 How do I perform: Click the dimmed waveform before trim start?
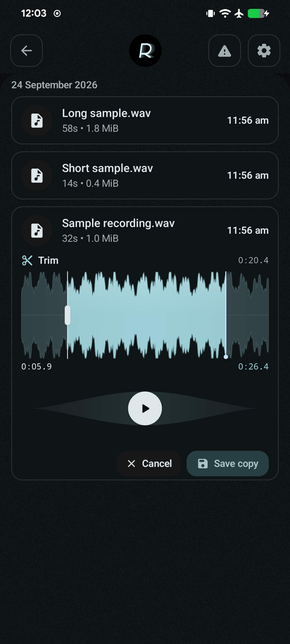44,315
